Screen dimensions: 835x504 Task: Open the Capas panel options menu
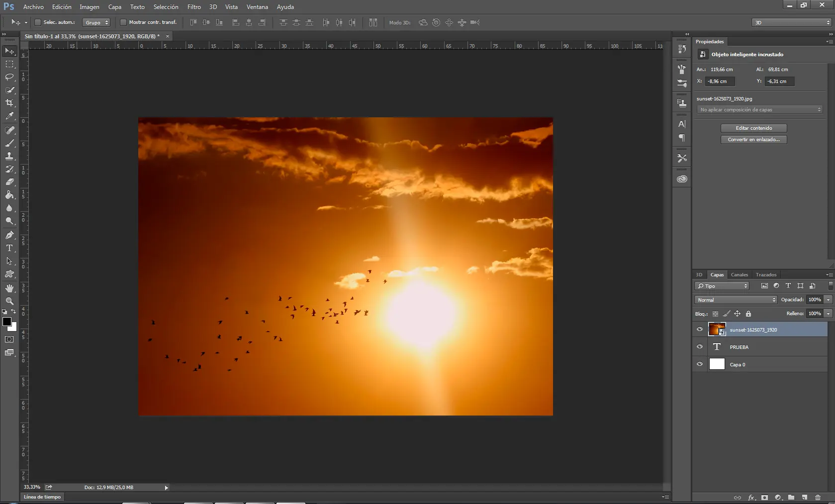click(829, 274)
